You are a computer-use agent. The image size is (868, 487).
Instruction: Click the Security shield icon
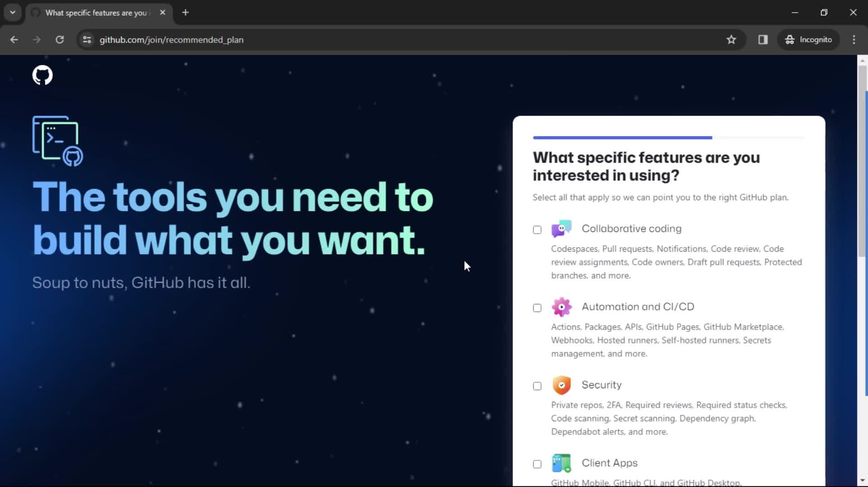point(561,385)
